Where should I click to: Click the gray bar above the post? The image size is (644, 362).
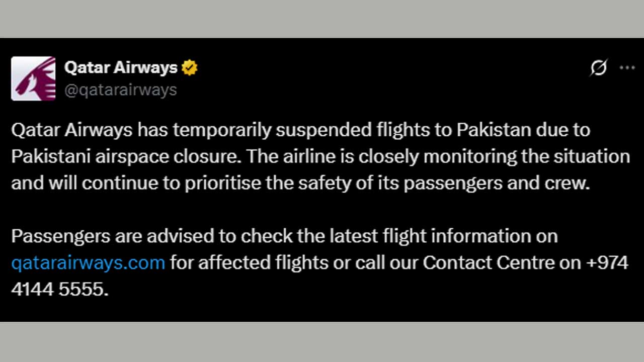click(322, 19)
